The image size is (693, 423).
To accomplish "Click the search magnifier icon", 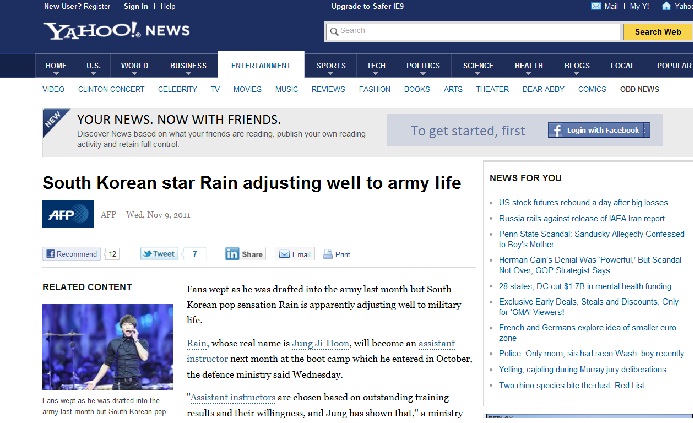I will [334, 31].
